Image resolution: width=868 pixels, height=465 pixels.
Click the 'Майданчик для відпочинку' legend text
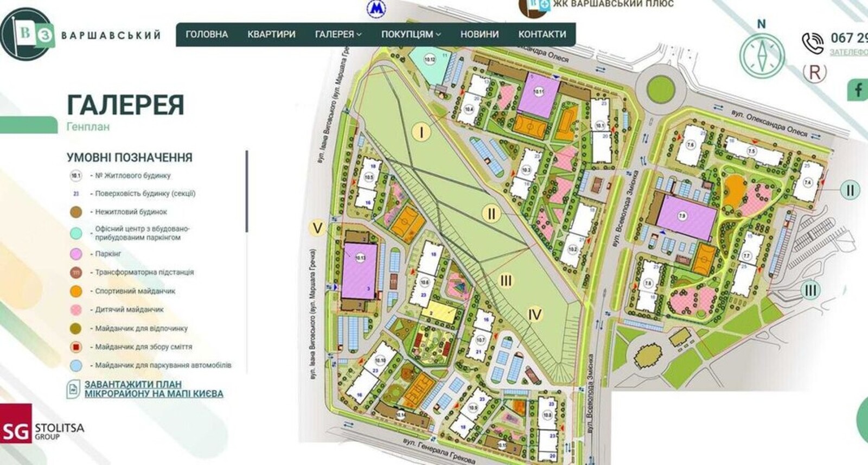pyautogui.click(x=141, y=329)
